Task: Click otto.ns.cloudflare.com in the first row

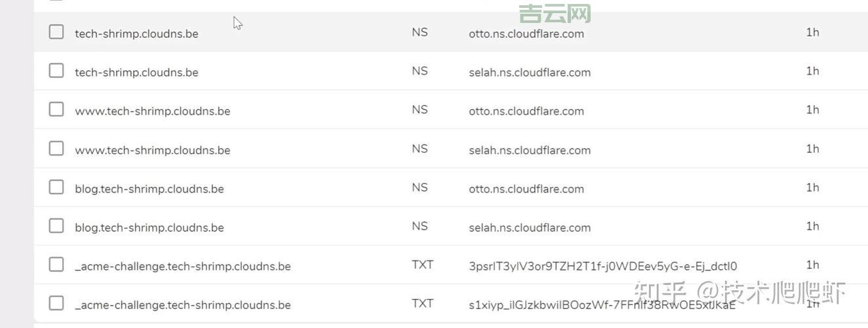Action: pos(526,33)
